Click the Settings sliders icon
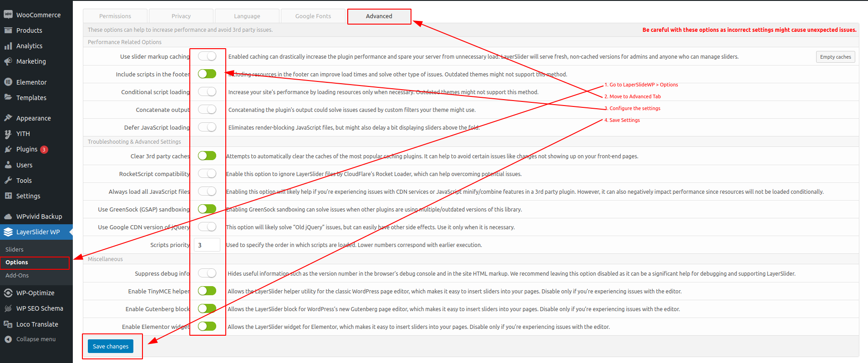The height and width of the screenshot is (363, 868). pos(8,196)
